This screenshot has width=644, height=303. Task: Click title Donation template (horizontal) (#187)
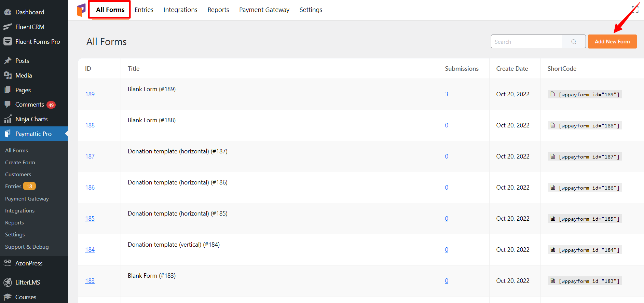pos(178,151)
